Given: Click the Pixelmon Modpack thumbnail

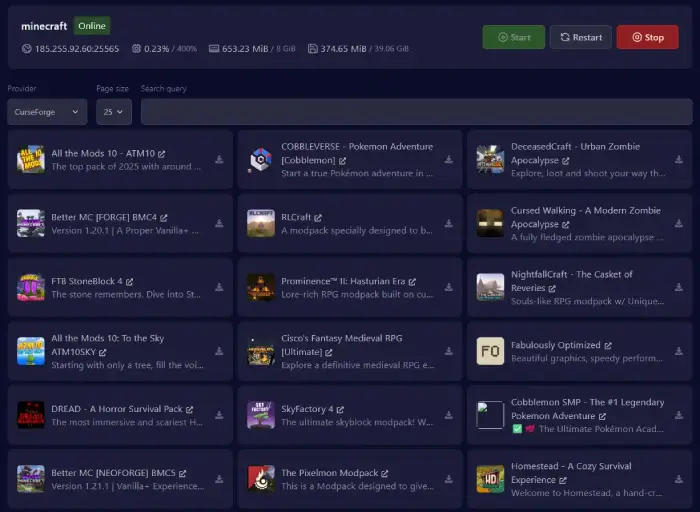Looking at the screenshot, I should pyautogui.click(x=261, y=479).
